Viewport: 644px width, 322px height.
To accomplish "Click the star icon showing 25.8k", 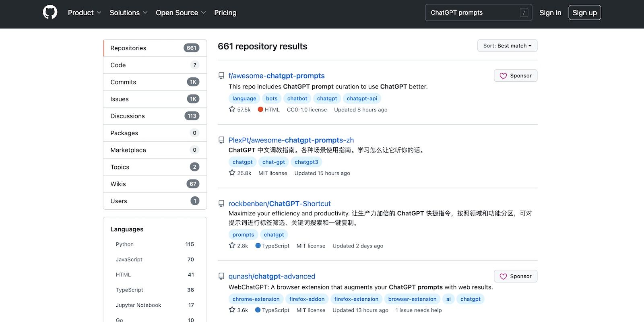I will [x=232, y=173].
